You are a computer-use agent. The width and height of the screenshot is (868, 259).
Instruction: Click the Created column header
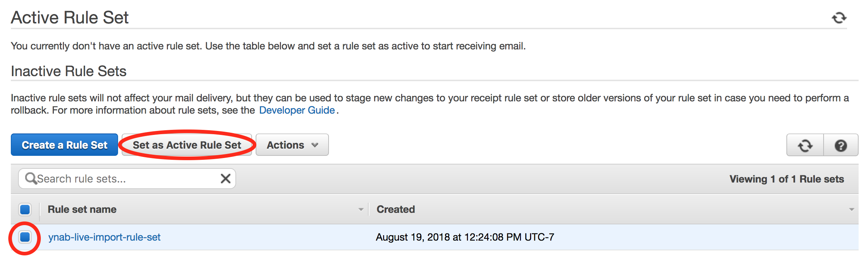(x=396, y=209)
